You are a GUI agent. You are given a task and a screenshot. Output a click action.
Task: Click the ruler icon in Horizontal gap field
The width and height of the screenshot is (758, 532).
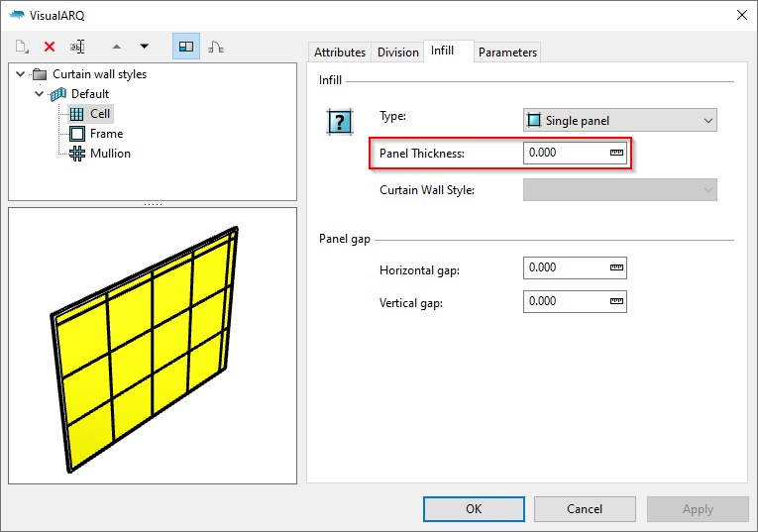click(616, 267)
